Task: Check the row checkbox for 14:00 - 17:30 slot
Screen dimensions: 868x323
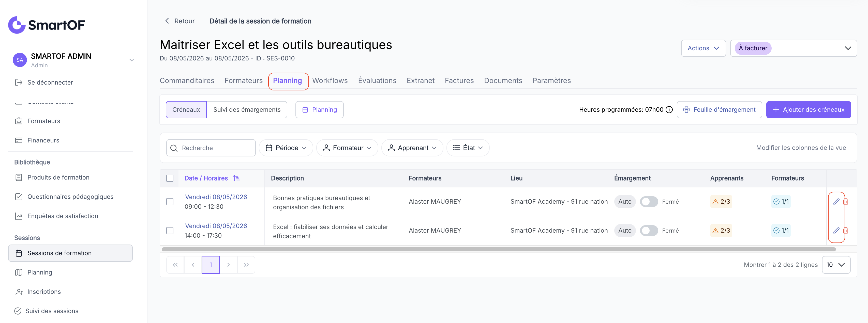Action: click(170, 231)
